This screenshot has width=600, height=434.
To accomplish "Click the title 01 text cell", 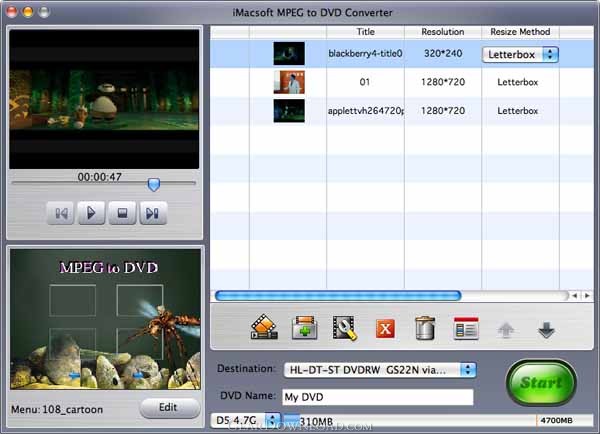I will coord(365,82).
